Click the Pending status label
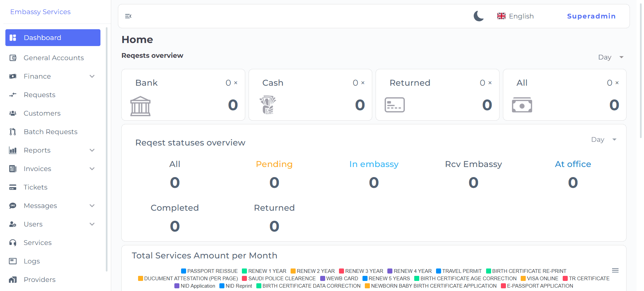The image size is (644, 291). click(274, 164)
